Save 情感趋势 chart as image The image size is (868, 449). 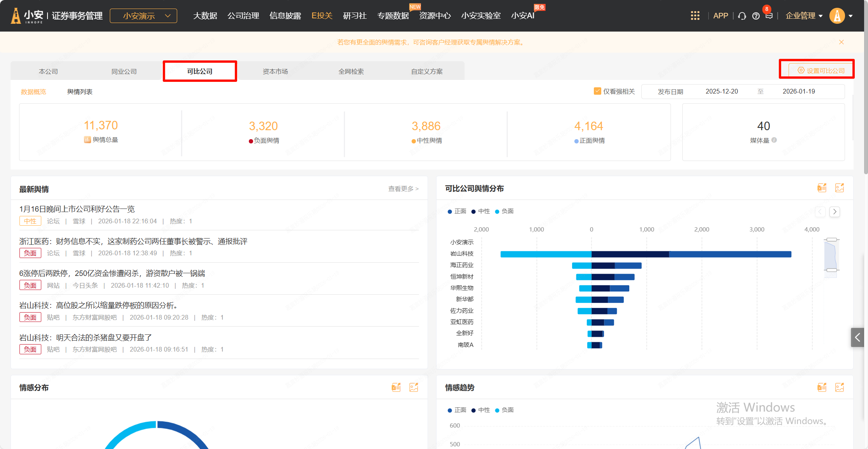coord(840,387)
